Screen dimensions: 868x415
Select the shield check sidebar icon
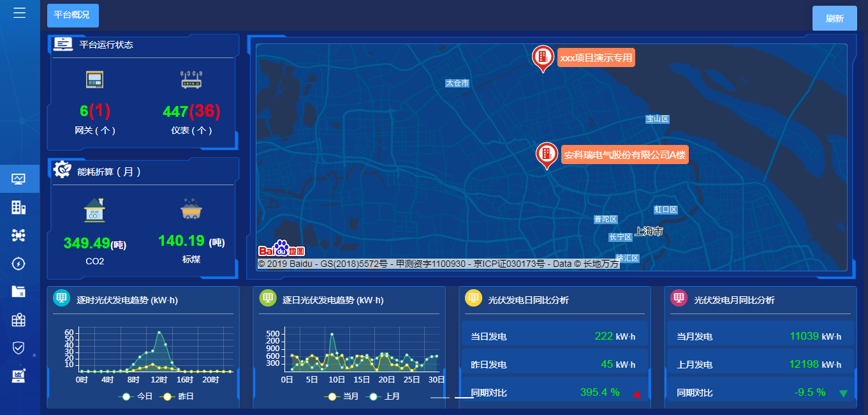(x=18, y=348)
